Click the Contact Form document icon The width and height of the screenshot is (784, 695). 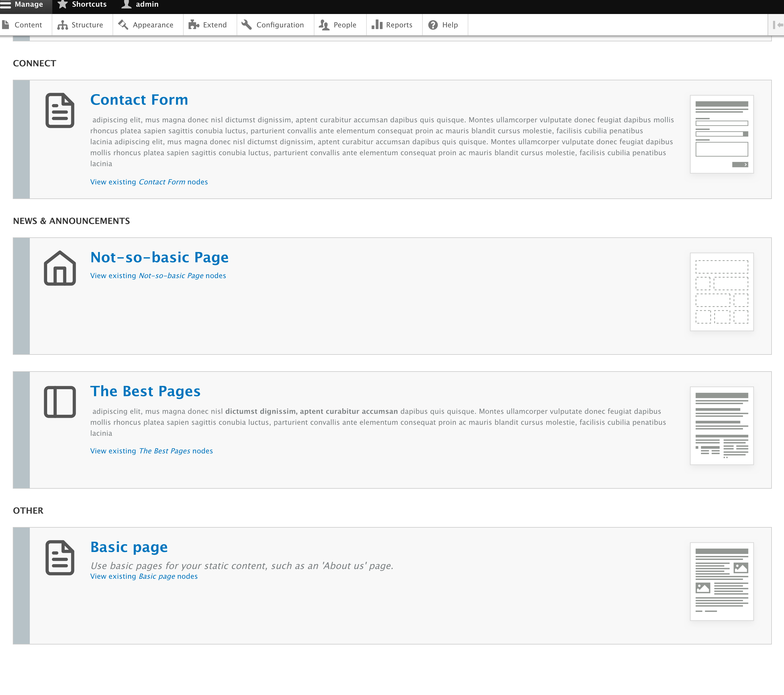[60, 110]
